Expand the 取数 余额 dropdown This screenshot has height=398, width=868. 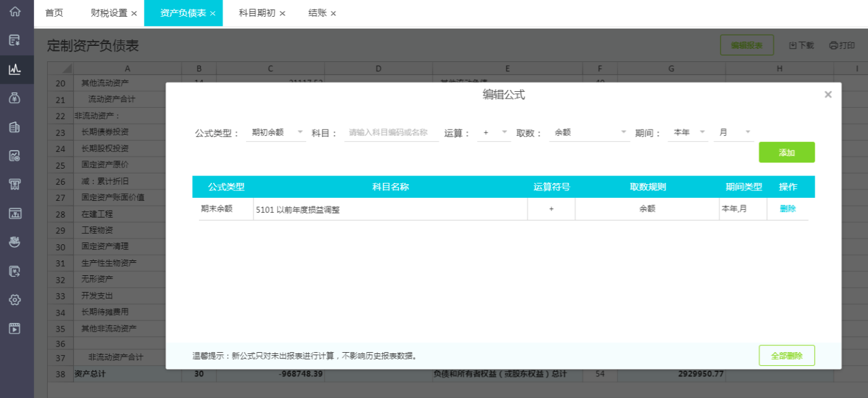pos(590,133)
